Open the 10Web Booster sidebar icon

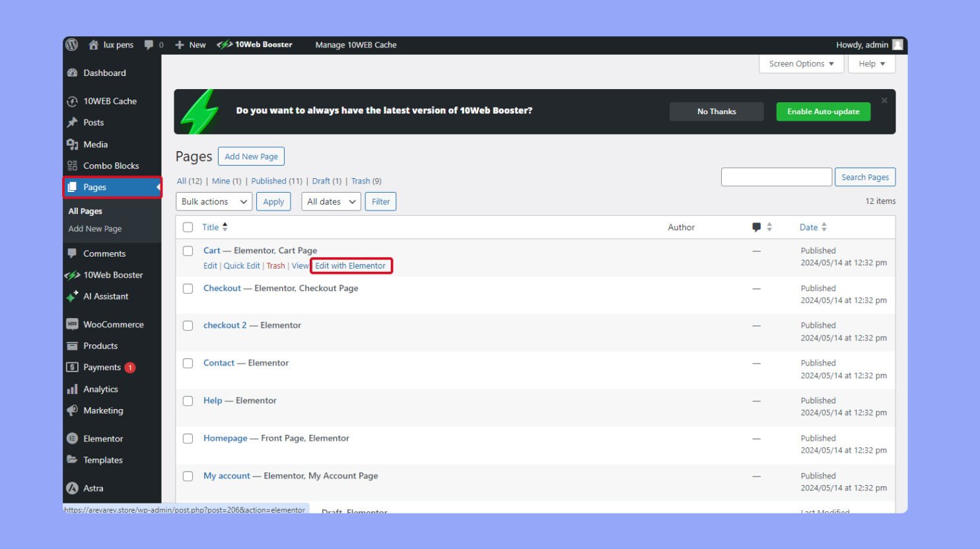tap(73, 274)
